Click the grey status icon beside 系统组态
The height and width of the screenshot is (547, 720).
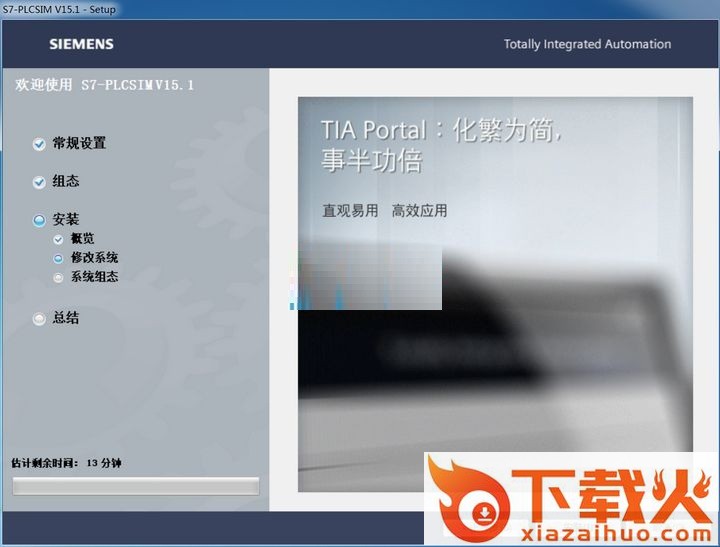[58, 277]
